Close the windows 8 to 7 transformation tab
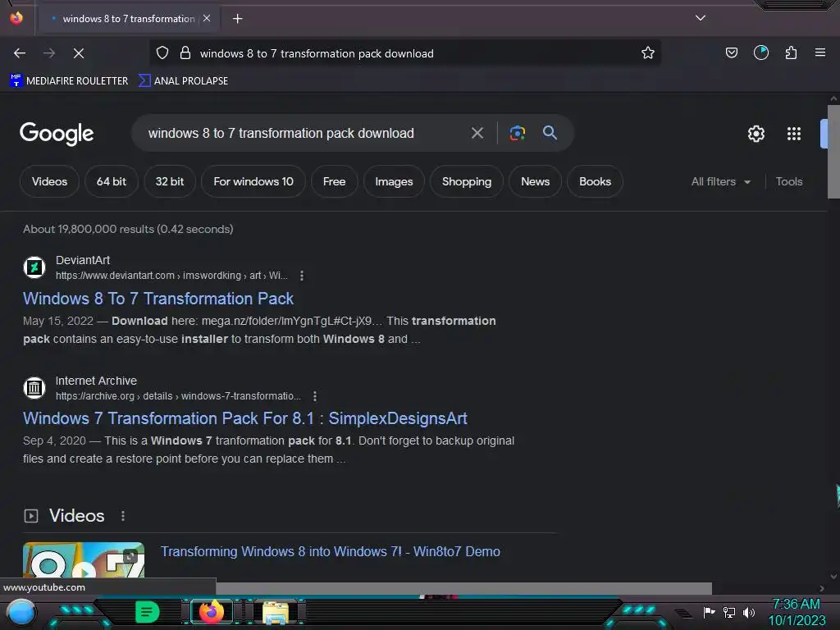Viewport: 840px width, 630px height. click(207, 18)
